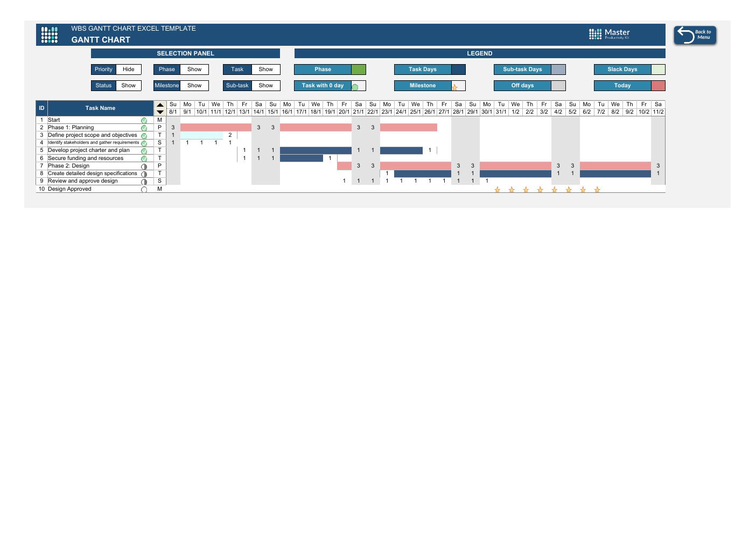Click the 11/2 date header cell
This screenshot has width=756, height=535.
pos(658,112)
